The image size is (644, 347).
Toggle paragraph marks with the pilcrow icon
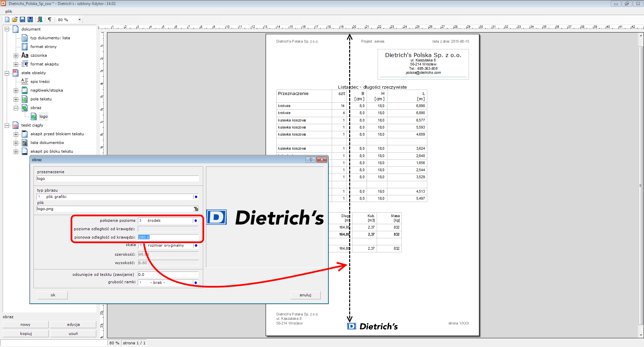click(x=50, y=19)
